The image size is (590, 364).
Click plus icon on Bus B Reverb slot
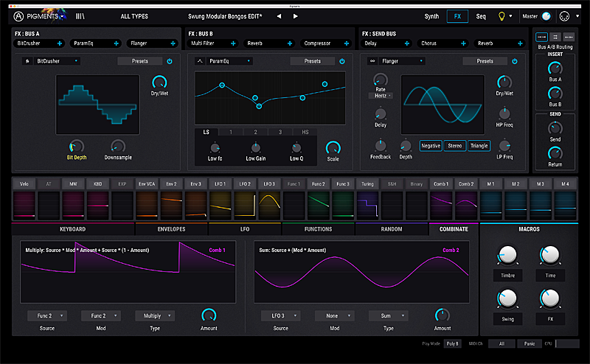click(290, 43)
